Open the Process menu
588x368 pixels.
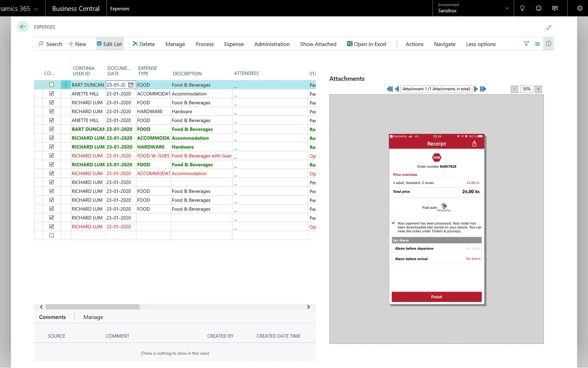pos(205,44)
